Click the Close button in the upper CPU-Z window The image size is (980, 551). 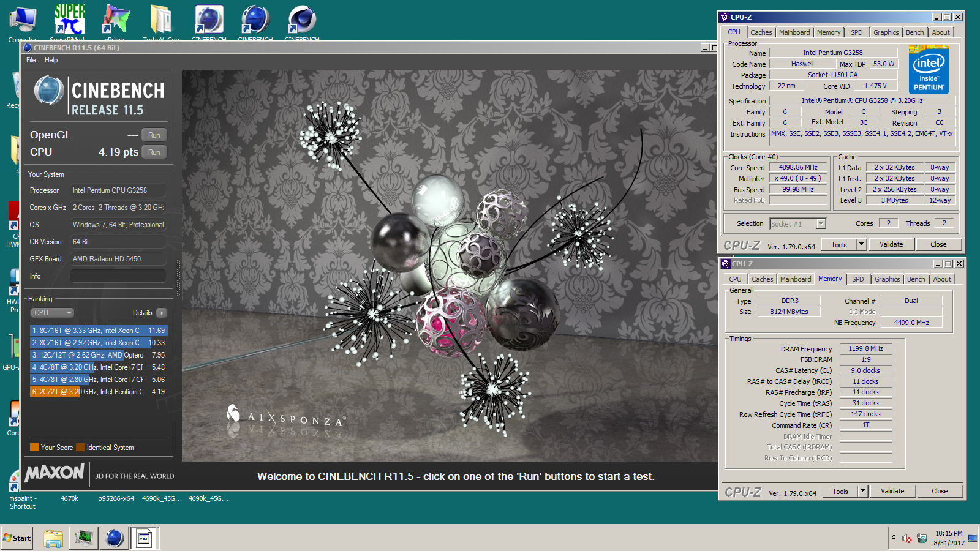click(x=938, y=245)
